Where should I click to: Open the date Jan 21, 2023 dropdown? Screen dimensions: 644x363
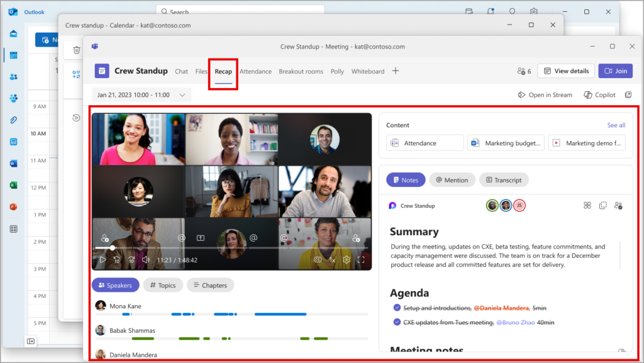(x=142, y=95)
